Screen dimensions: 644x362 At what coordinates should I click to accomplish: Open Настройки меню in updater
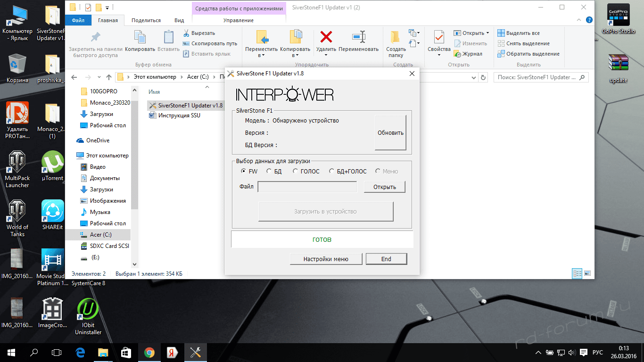(x=326, y=259)
